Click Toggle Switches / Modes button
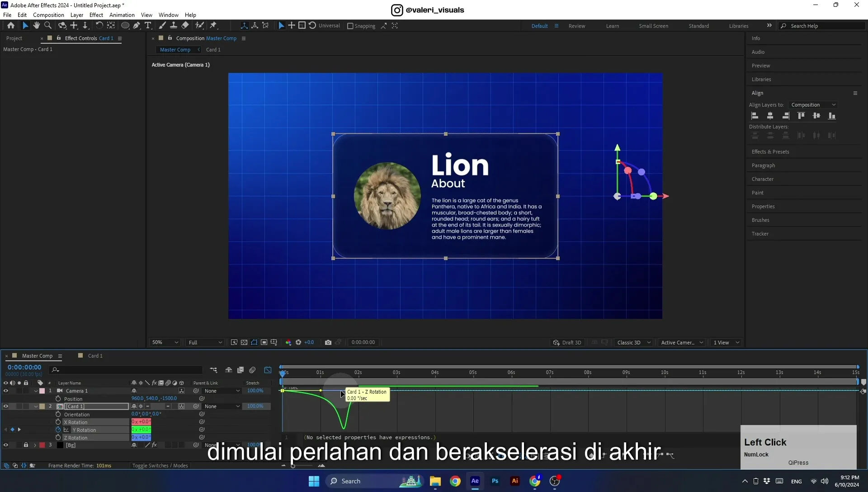 point(160,466)
